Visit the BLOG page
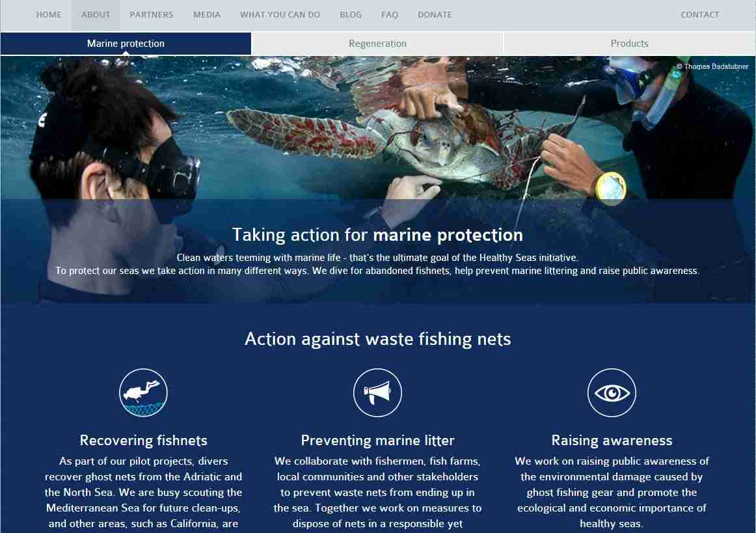 click(351, 15)
